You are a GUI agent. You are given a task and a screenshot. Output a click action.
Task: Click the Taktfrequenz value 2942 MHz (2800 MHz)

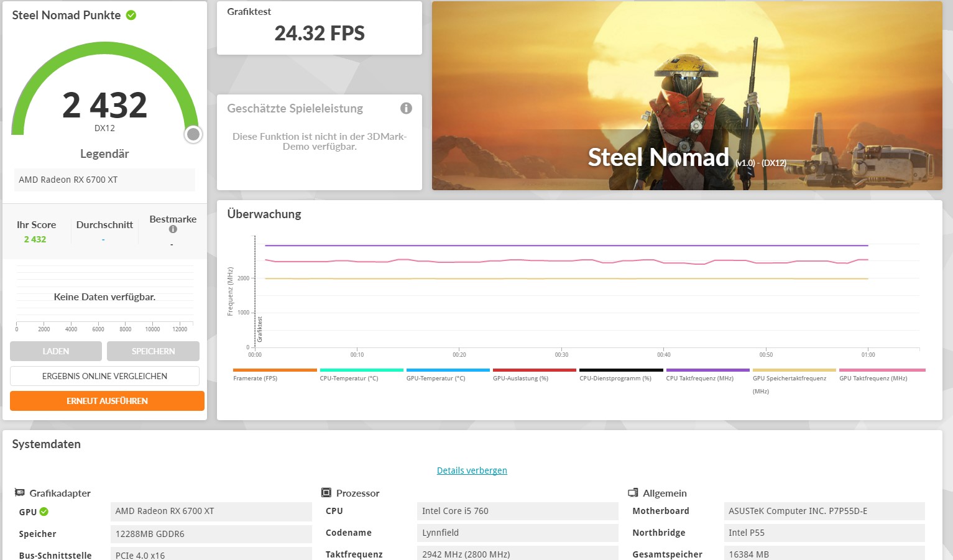pos(518,553)
